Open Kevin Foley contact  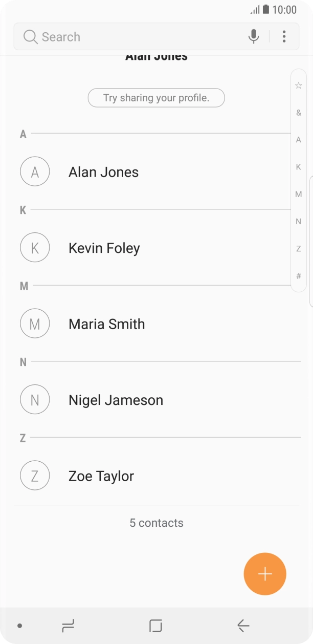pyautogui.click(x=104, y=248)
